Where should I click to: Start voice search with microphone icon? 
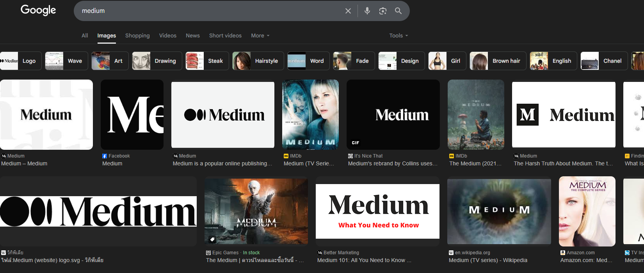pyautogui.click(x=367, y=11)
